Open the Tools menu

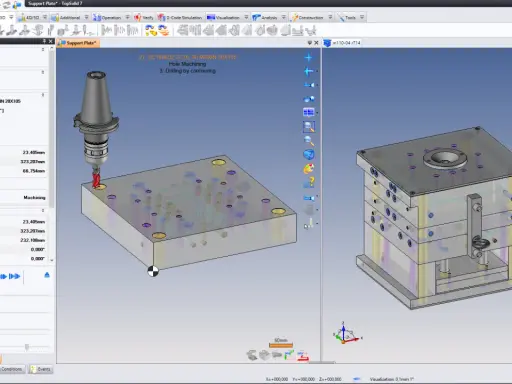tap(347, 17)
